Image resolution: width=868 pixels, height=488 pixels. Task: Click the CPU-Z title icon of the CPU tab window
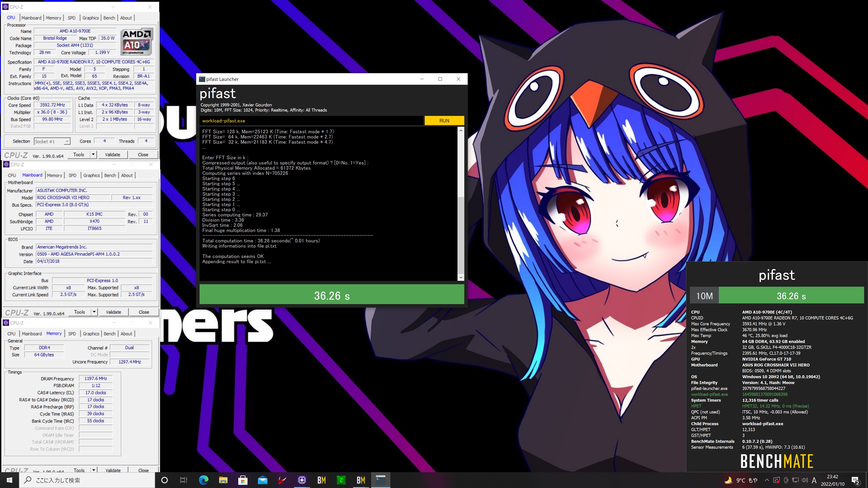5,7
